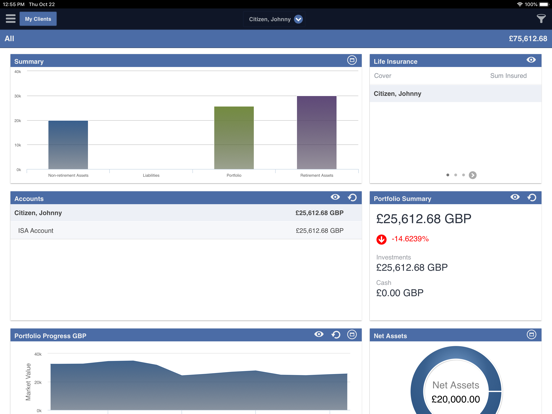Click the Non-retirement Assets blue bar
The height and width of the screenshot is (414, 552).
coord(68,145)
